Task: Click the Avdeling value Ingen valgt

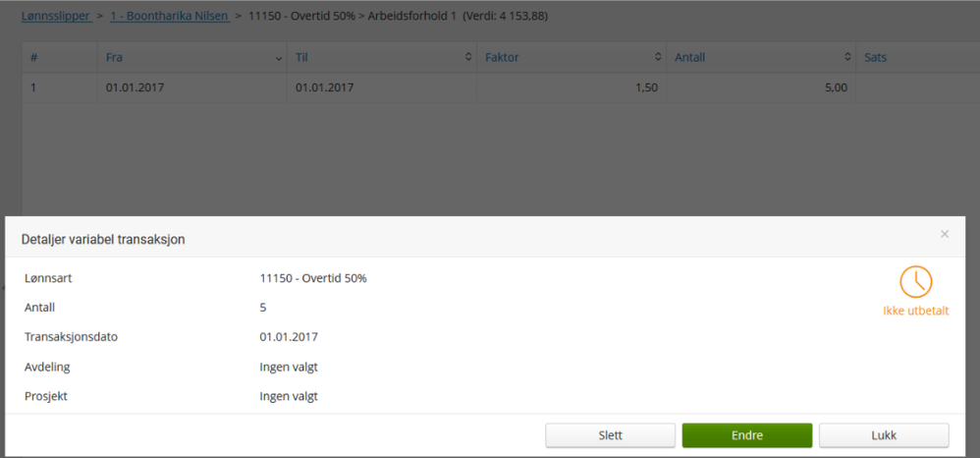Action: point(289,367)
